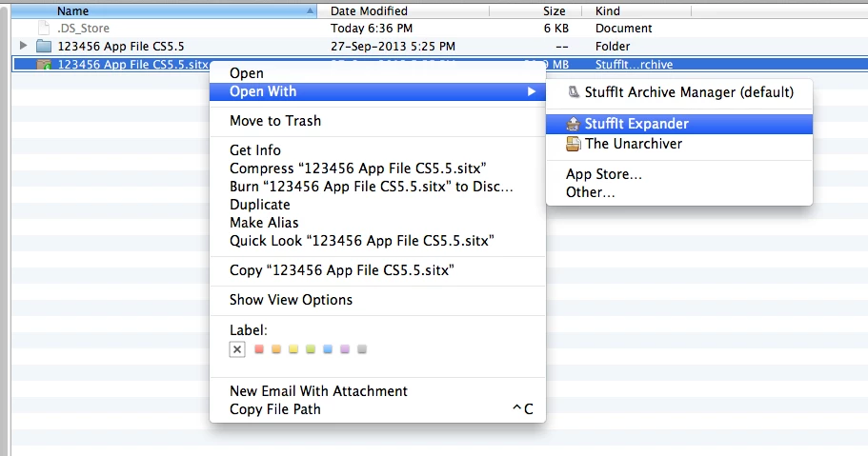The image size is (868, 456).
Task: Choose App Store… in submenu
Action: pyautogui.click(x=679, y=174)
